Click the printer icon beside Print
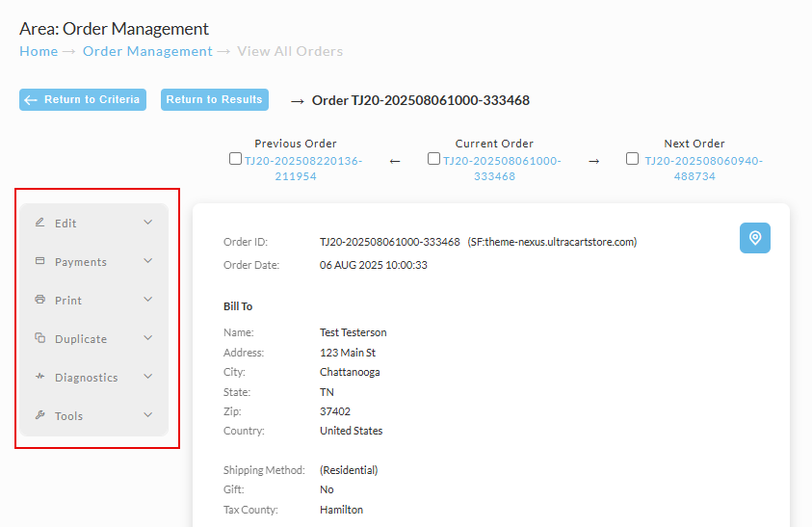This screenshot has height=527, width=812. 39,299
